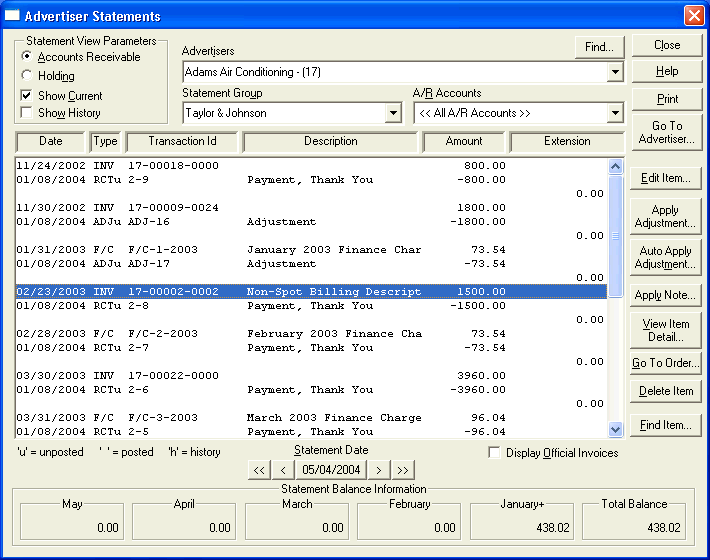Image resolution: width=710 pixels, height=560 pixels.
Task: Click scrollbar down arrow in transaction list
Action: pos(615,429)
